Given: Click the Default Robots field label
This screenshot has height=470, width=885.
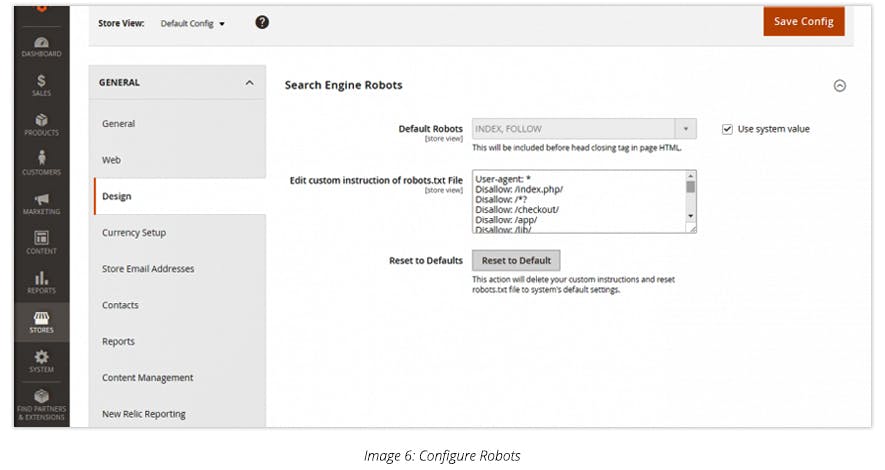Looking at the screenshot, I should [430, 129].
